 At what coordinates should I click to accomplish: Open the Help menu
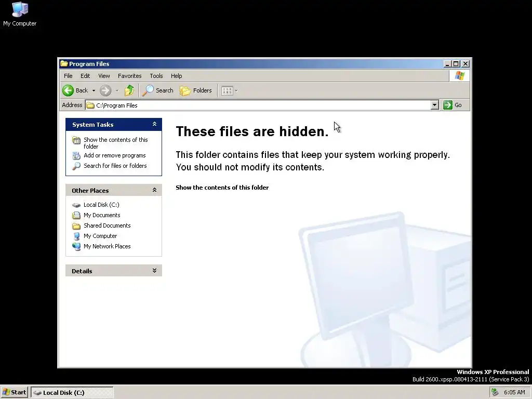(177, 76)
